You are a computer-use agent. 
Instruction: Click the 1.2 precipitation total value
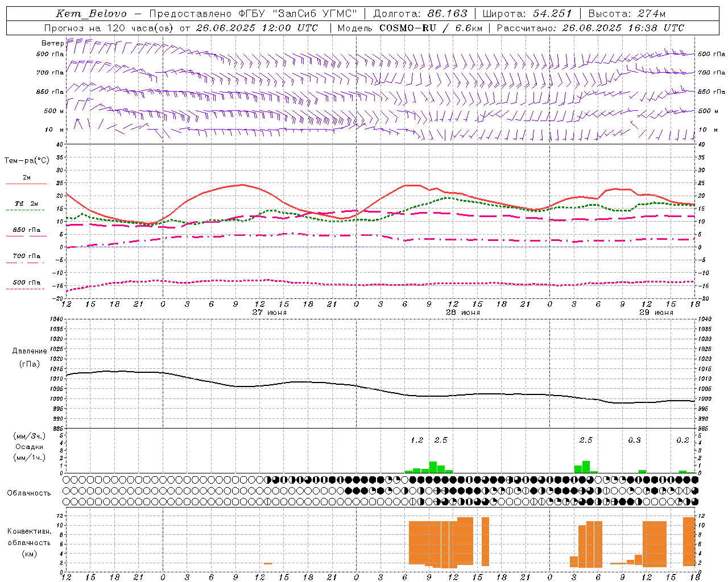417,440
